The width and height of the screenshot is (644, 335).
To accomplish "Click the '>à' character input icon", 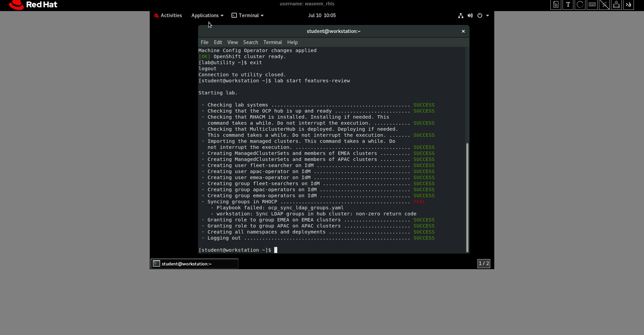I will tap(629, 5).
